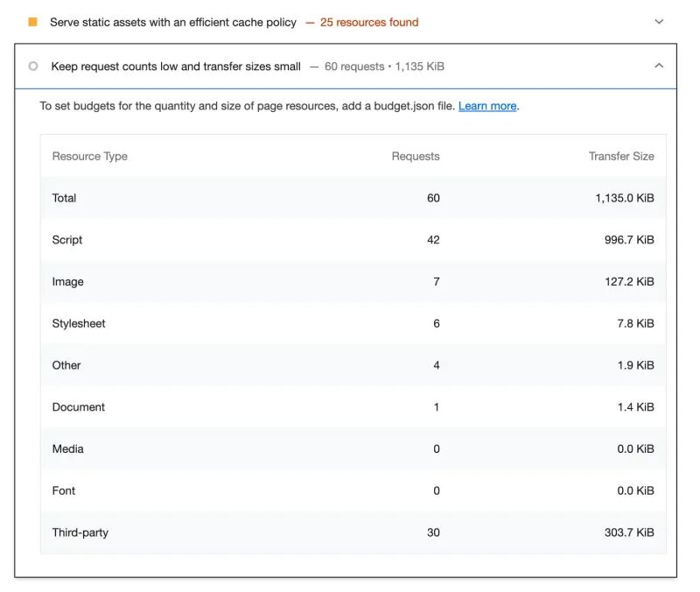The image size is (700, 592).
Task: Collapse the request counts audit chevron
Action: tap(659, 67)
